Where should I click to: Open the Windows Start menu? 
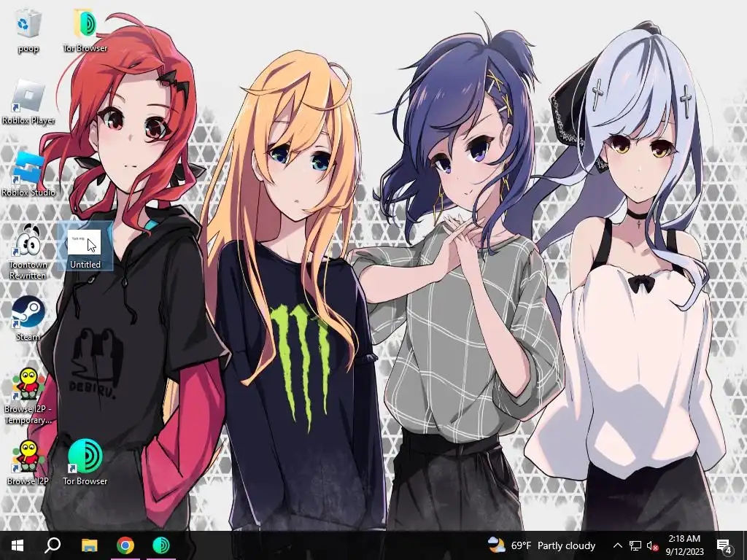(x=18, y=545)
